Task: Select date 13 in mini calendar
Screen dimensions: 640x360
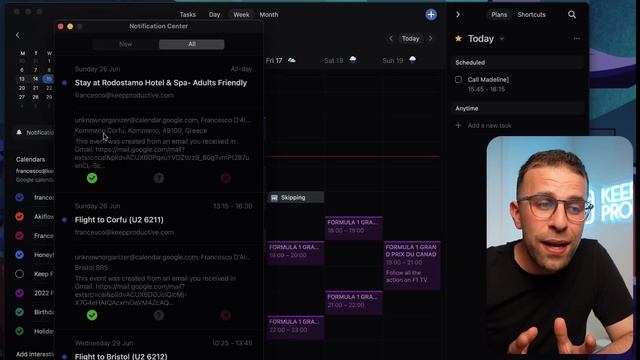Action: click(22, 79)
